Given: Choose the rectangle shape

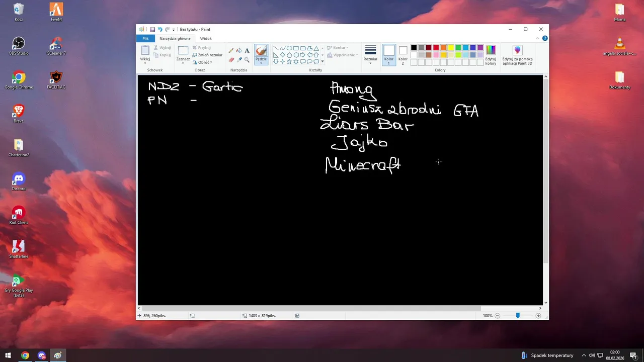Looking at the screenshot, I should 296,48.
